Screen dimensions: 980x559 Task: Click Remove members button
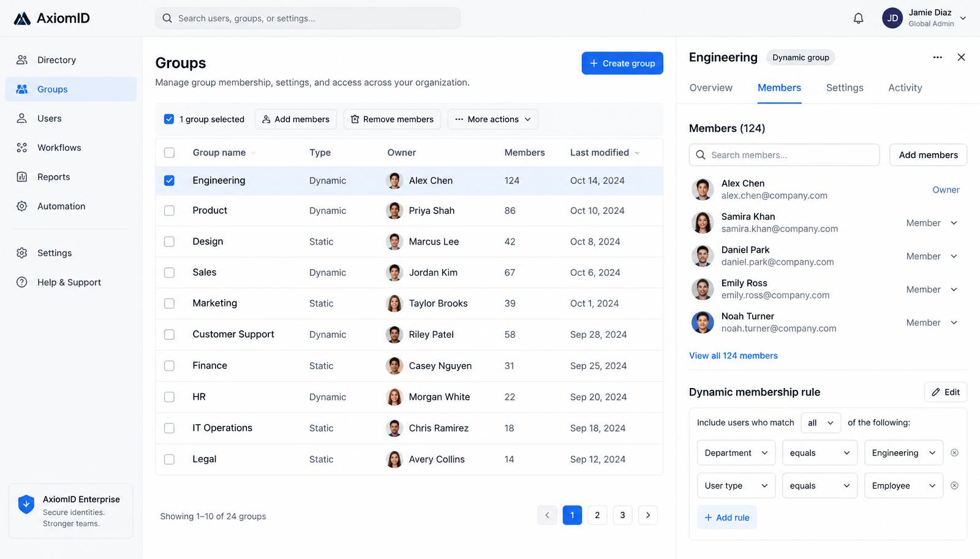click(x=392, y=120)
